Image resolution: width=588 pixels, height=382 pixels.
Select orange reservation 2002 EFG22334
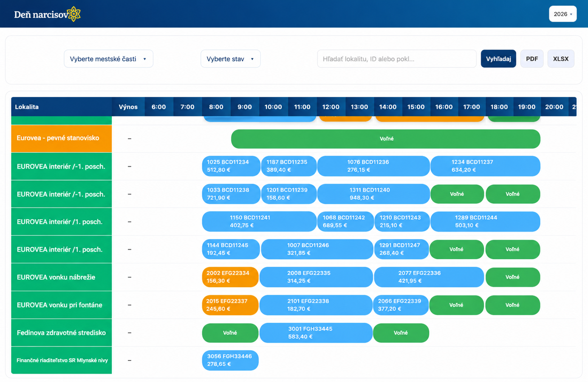pyautogui.click(x=230, y=277)
